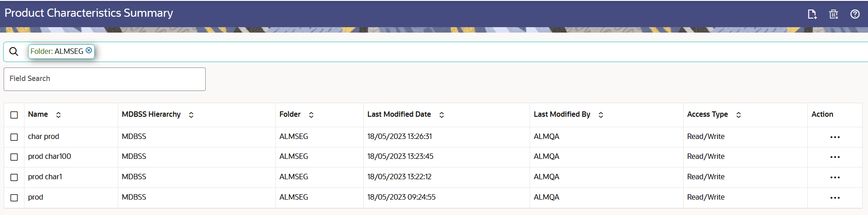Sort by Name column arrows

click(58, 115)
